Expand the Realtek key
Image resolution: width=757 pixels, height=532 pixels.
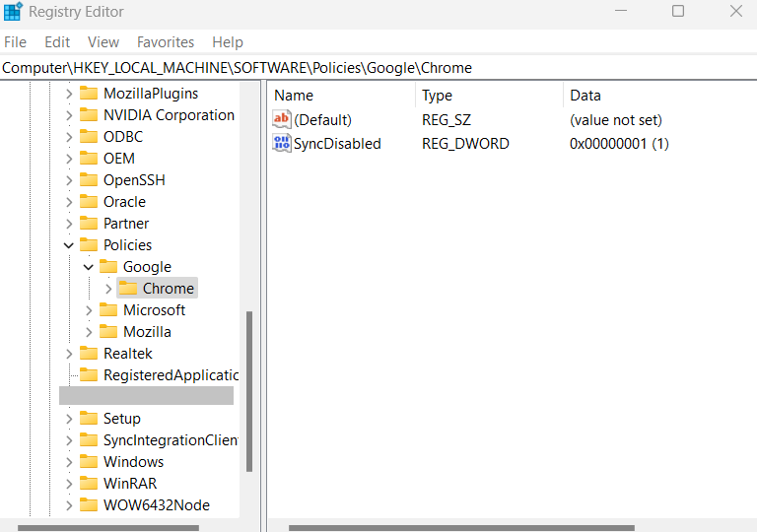(69, 354)
